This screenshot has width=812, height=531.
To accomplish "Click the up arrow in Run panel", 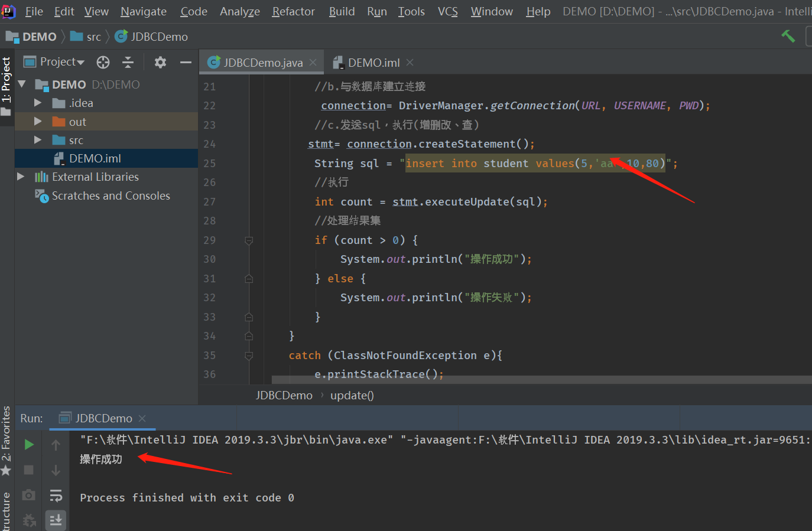I will click(56, 445).
